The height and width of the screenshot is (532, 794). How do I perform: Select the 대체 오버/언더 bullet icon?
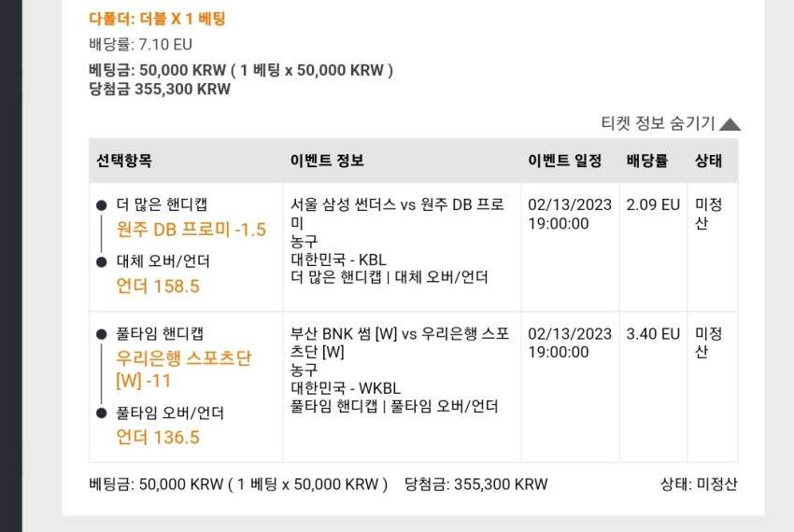click(101, 261)
